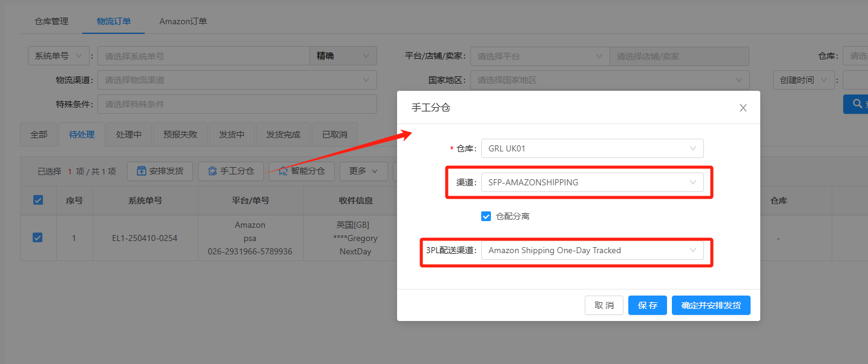This screenshot has height=364, width=868.
Task: Click the 智能分仓 warehouse icon
Action: tap(283, 171)
